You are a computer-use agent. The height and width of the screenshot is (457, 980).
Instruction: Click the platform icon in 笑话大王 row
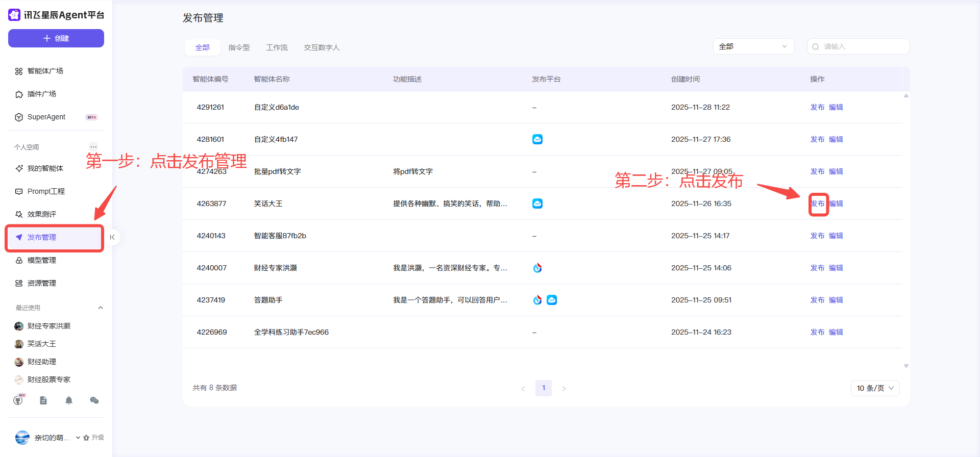(537, 204)
